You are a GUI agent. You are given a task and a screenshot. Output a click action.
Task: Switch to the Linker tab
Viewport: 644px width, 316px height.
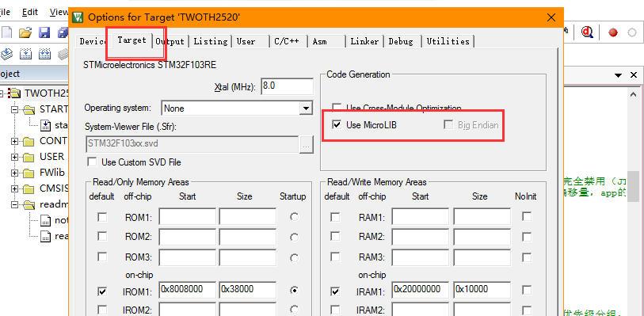pyautogui.click(x=364, y=41)
